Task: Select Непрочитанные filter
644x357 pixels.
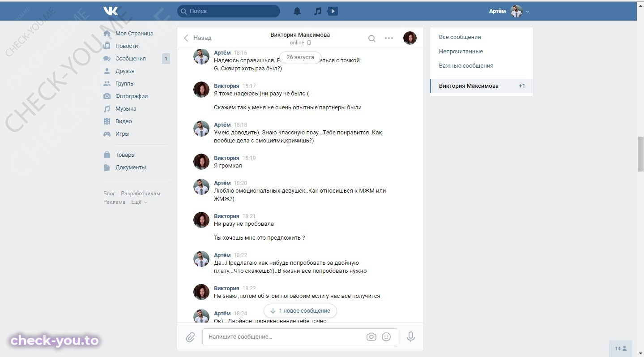Action: point(461,52)
